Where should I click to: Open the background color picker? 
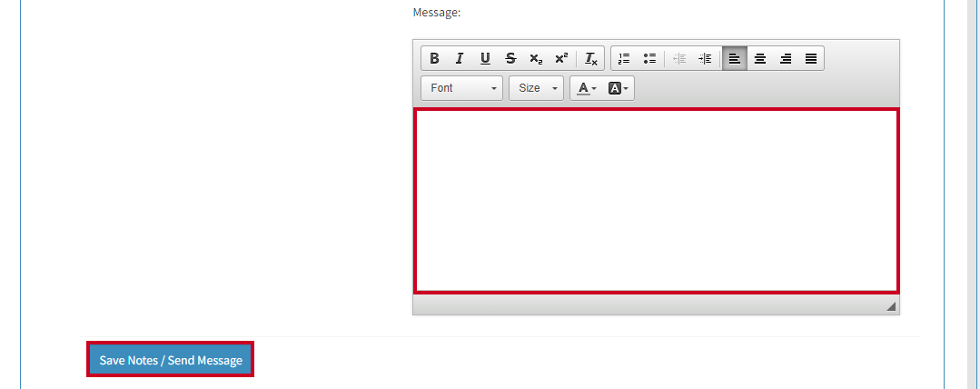[x=619, y=88]
